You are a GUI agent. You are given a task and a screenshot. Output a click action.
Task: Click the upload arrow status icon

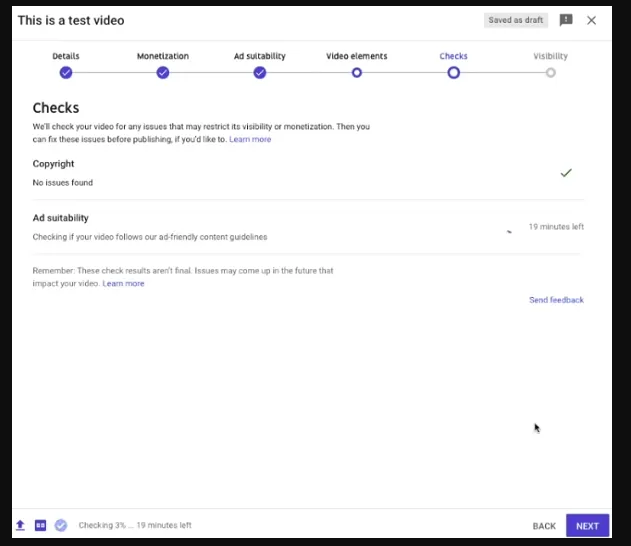pyautogui.click(x=20, y=525)
